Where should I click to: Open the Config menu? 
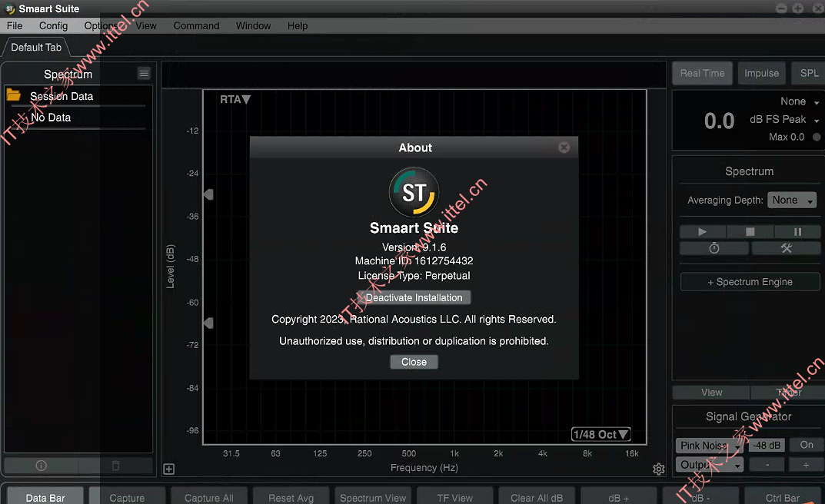(x=53, y=26)
